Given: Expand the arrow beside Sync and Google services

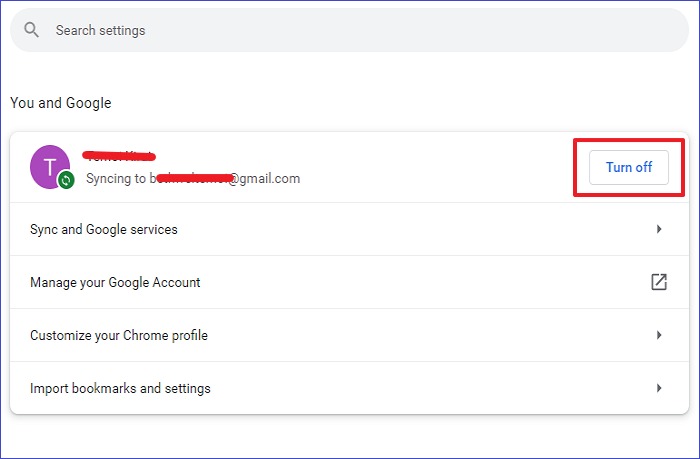Looking at the screenshot, I should click(659, 229).
